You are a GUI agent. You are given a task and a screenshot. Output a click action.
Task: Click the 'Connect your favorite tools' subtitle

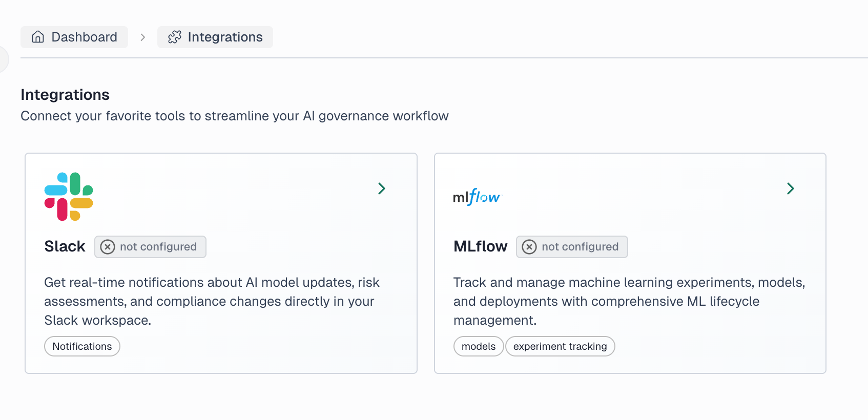click(x=235, y=116)
